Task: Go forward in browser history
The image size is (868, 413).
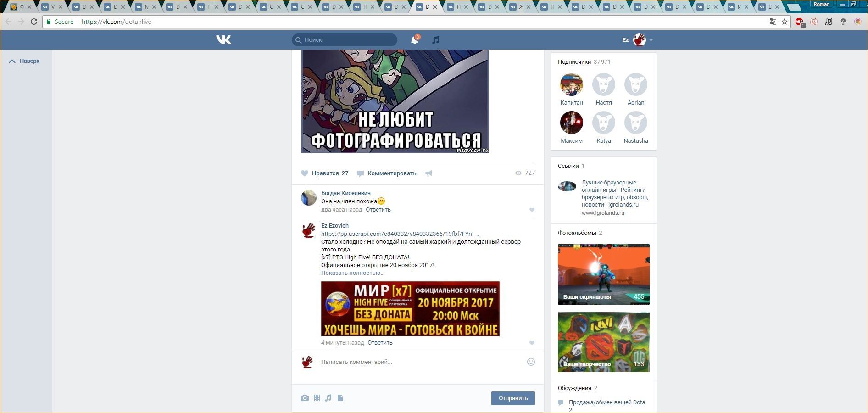Action: pos(21,22)
